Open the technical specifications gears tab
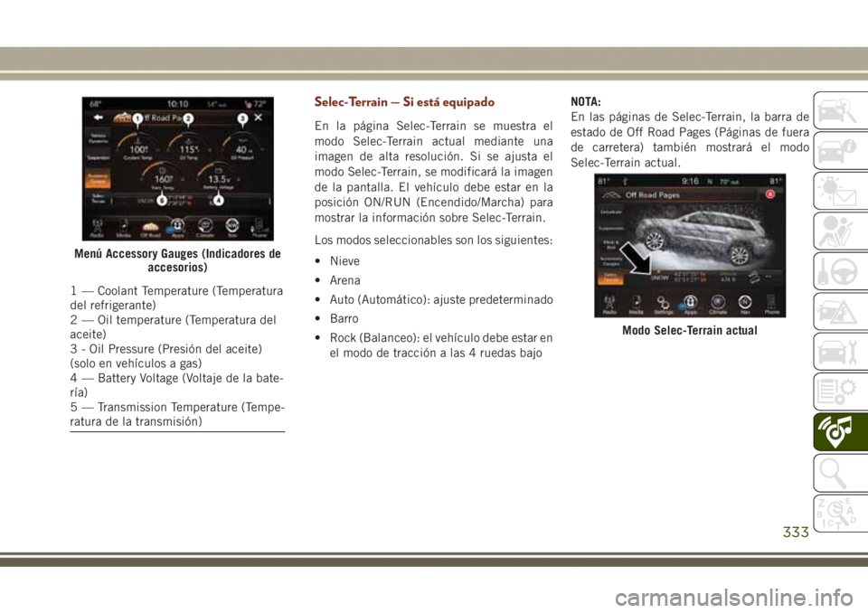 840,392
